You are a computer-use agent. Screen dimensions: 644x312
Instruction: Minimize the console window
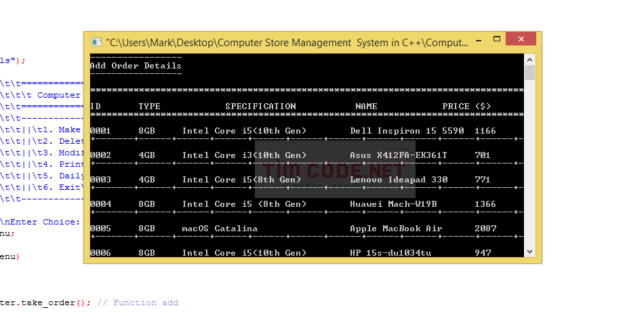(479, 40)
